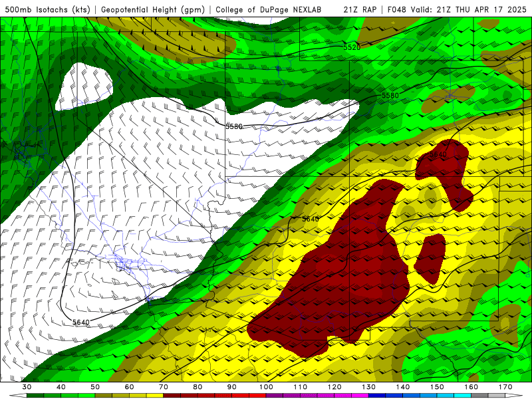Select the dark blue legend swatch just after 130
The image size is (532, 399).
[377, 396]
